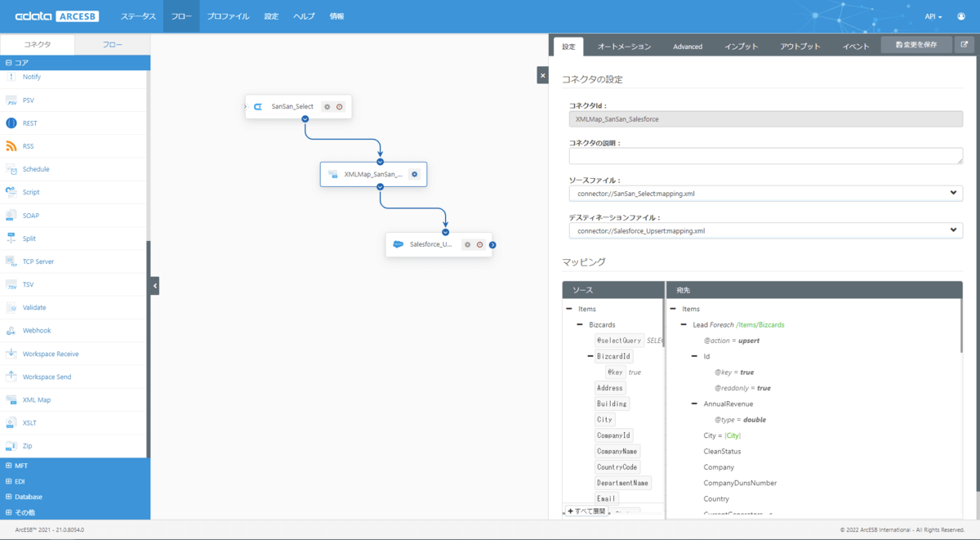Collapse destination Id node
The width and height of the screenshot is (980, 540).
[x=694, y=356]
